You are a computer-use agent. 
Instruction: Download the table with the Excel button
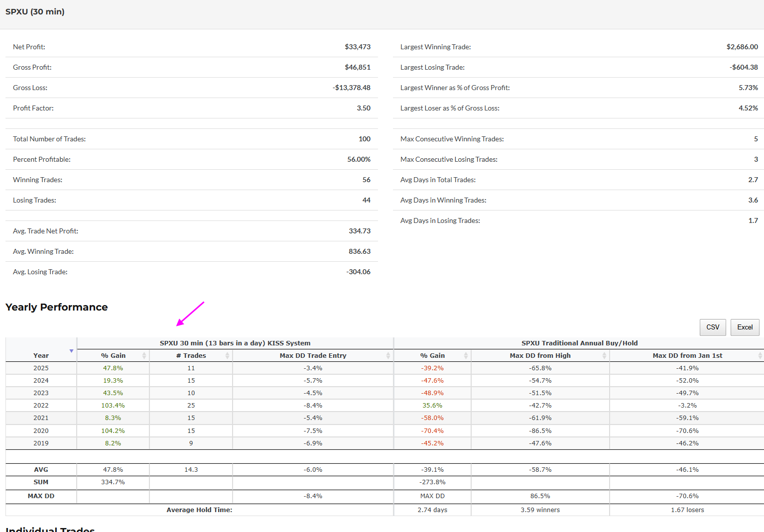click(745, 327)
